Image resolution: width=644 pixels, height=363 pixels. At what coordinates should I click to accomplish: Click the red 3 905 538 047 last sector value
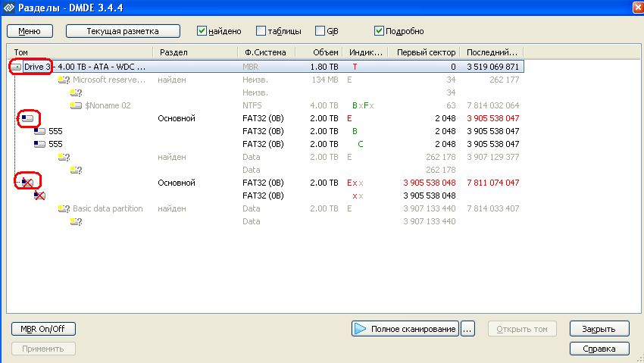(x=493, y=118)
